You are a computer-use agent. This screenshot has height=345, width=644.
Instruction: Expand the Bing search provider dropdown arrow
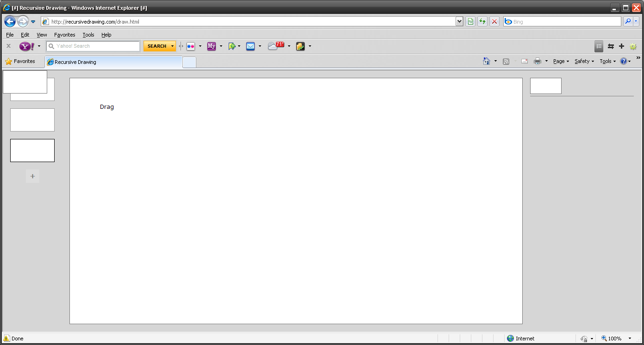636,21
